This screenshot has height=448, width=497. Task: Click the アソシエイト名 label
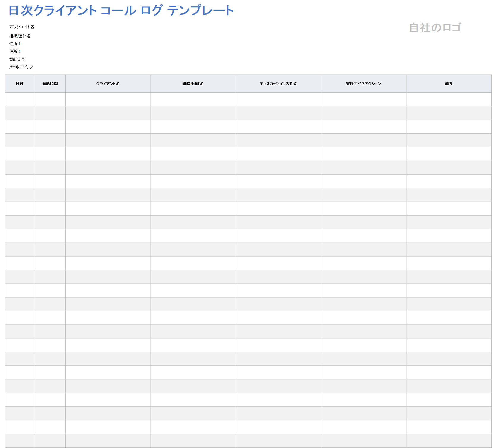pyautogui.click(x=22, y=27)
